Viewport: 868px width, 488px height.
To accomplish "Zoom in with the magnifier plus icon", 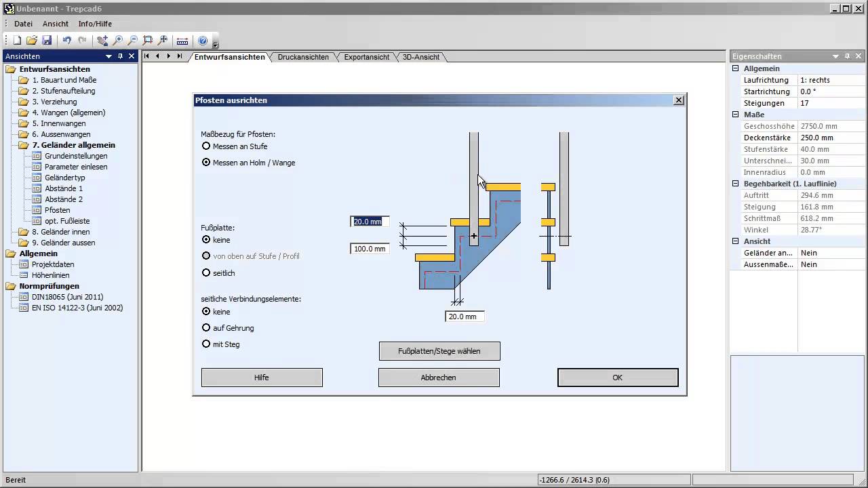I will point(118,41).
